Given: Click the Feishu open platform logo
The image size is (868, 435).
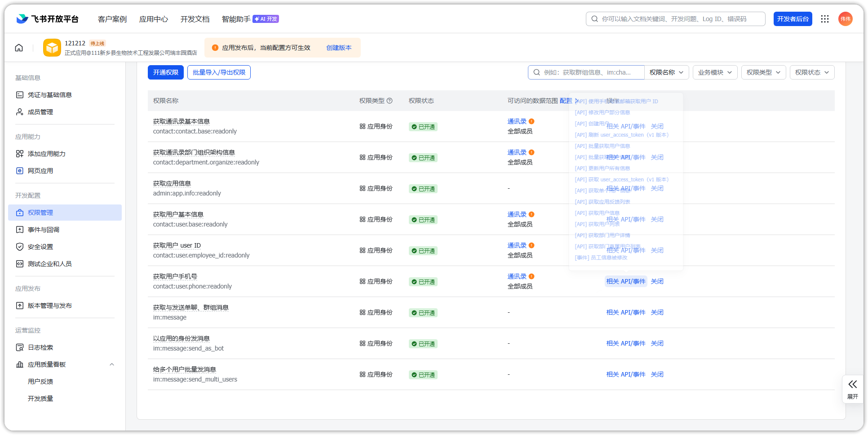Looking at the screenshot, I should [48, 19].
